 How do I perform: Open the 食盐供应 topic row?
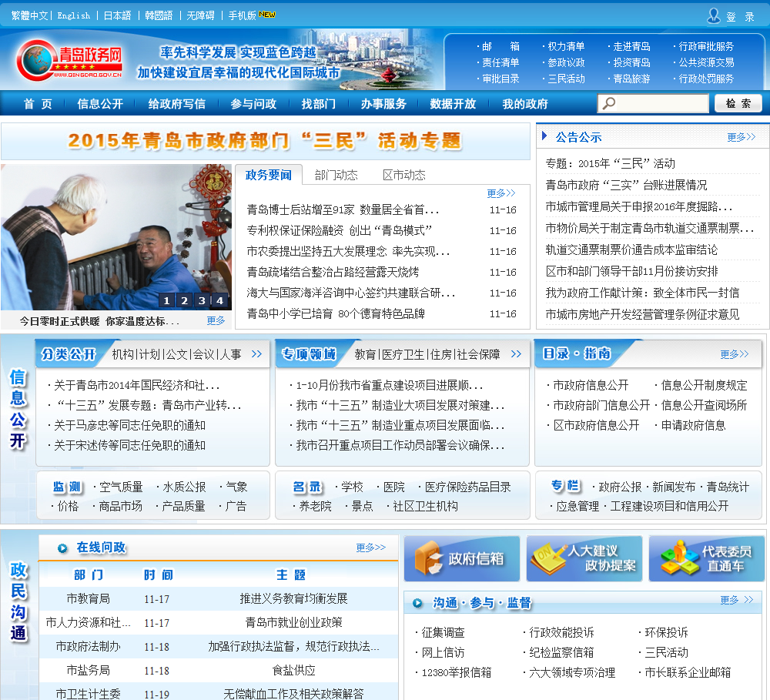click(219, 670)
